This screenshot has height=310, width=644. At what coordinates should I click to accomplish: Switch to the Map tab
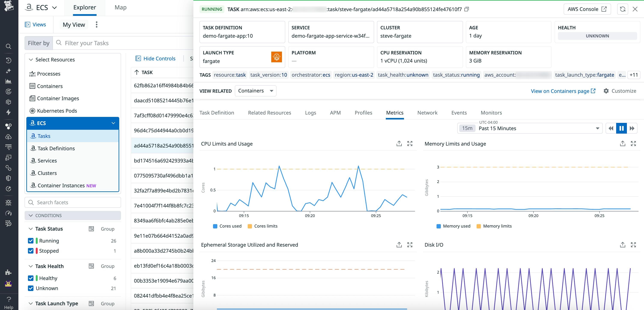120,7
